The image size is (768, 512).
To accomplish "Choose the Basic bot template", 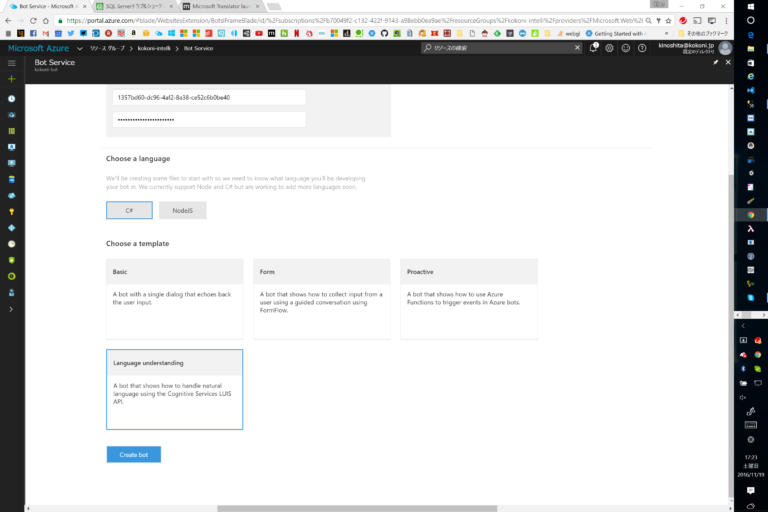I will [x=174, y=299].
